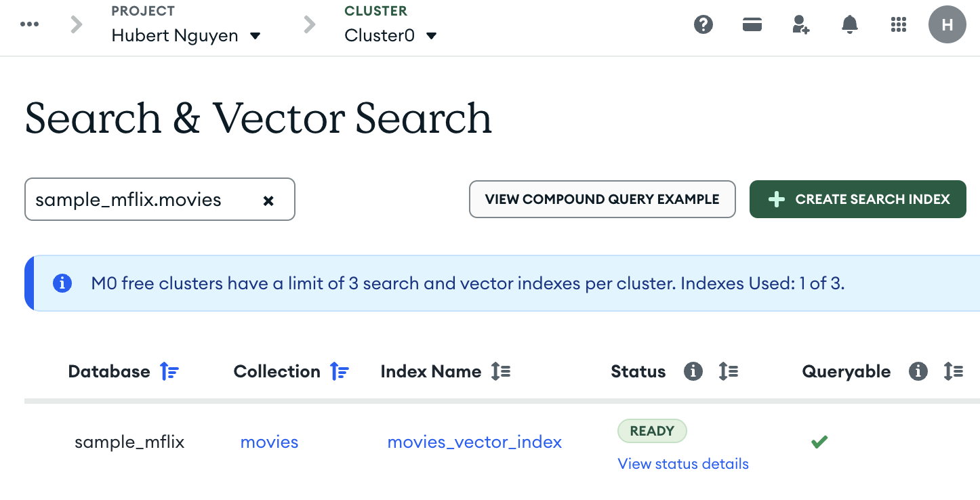Click the invite user icon

(800, 25)
